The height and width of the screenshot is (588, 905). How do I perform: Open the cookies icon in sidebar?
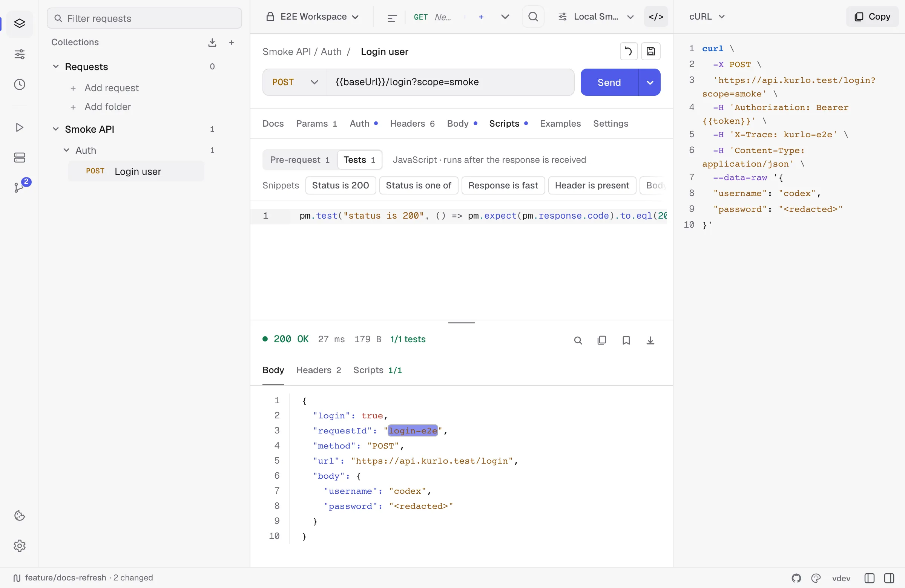tap(19, 515)
